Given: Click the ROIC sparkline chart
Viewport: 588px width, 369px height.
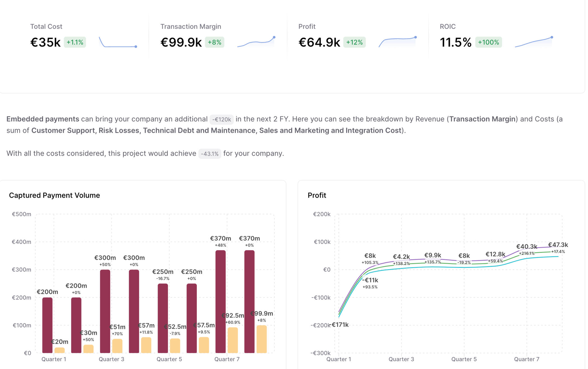Looking at the screenshot, I should (x=533, y=42).
